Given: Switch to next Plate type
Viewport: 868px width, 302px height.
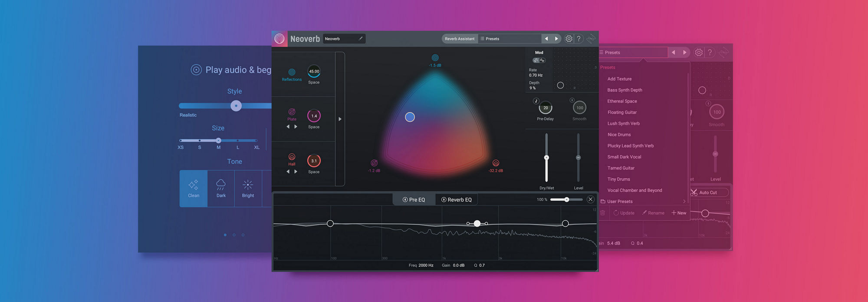Looking at the screenshot, I should [x=296, y=126].
